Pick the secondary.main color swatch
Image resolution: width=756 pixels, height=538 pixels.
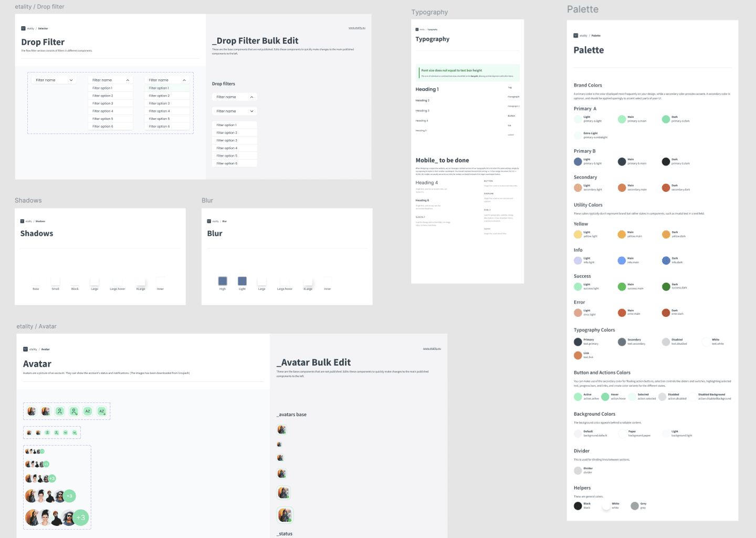tap(622, 188)
